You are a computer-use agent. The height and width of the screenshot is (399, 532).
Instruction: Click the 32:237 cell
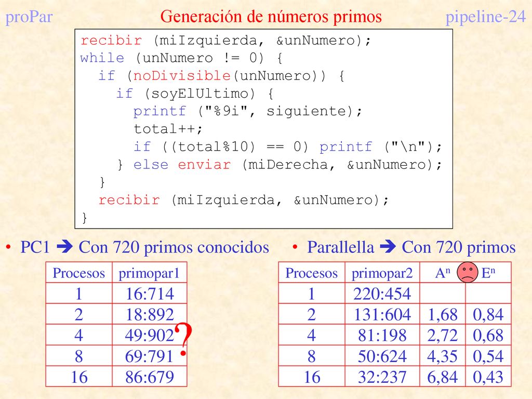pyautogui.click(x=382, y=377)
